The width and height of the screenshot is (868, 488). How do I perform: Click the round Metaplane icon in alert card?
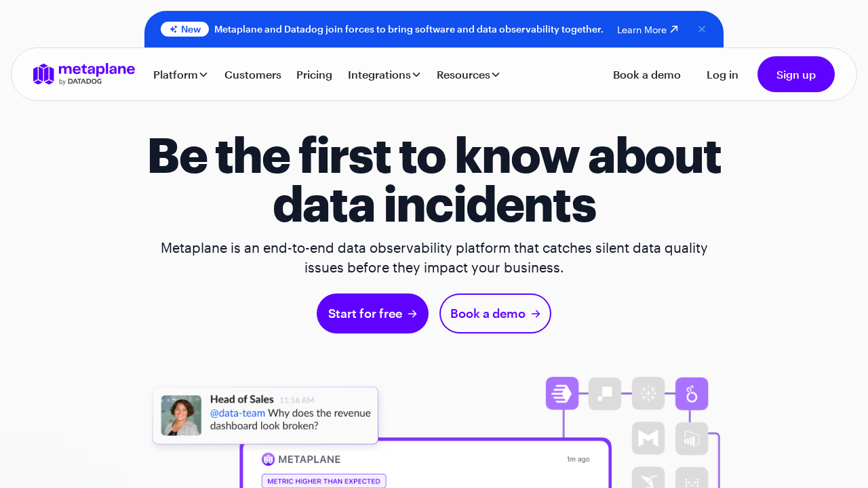(x=268, y=460)
